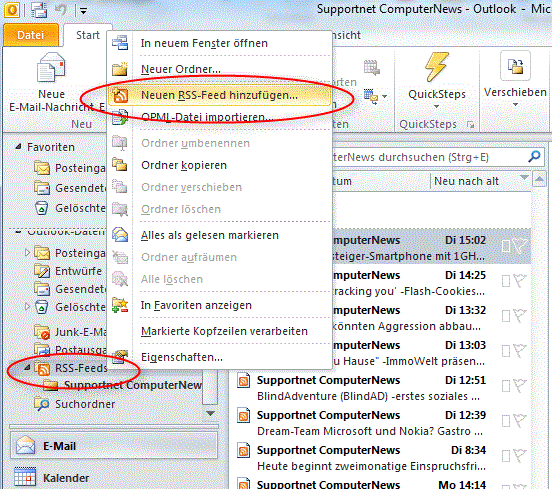Select Gesendete folder under Favoriten

[70, 188]
